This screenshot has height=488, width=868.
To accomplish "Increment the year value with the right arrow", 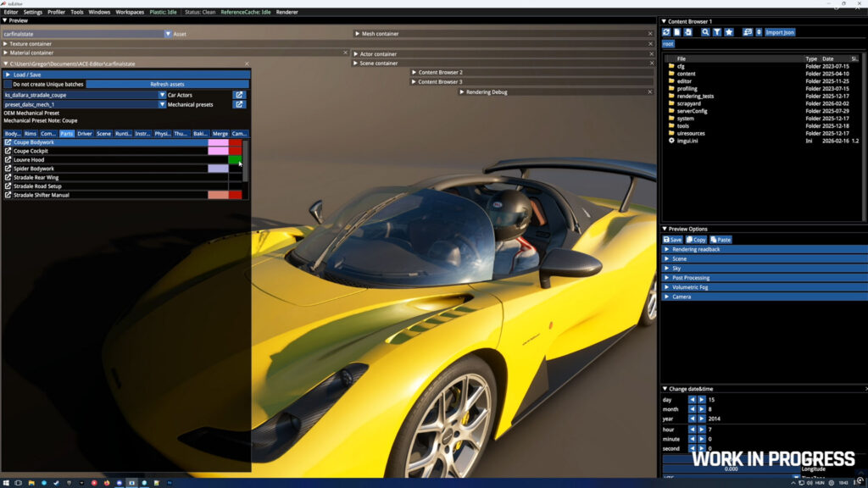I will (703, 419).
